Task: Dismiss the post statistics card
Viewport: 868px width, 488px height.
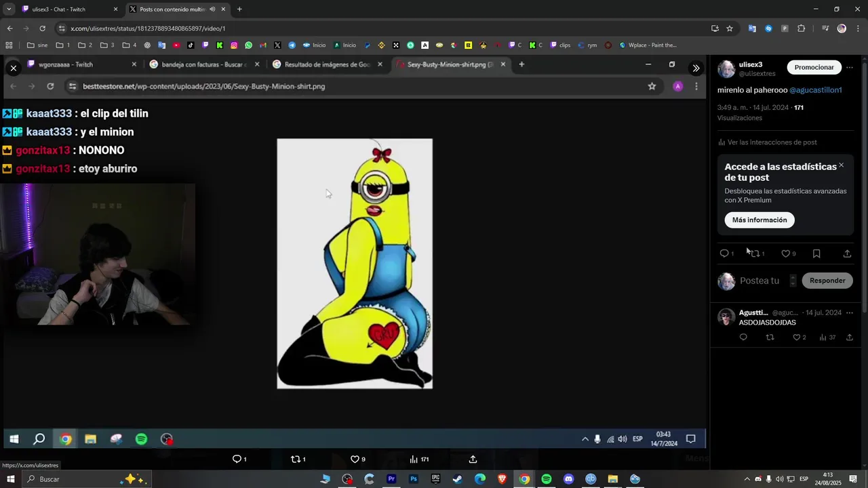Action: pos(842,165)
